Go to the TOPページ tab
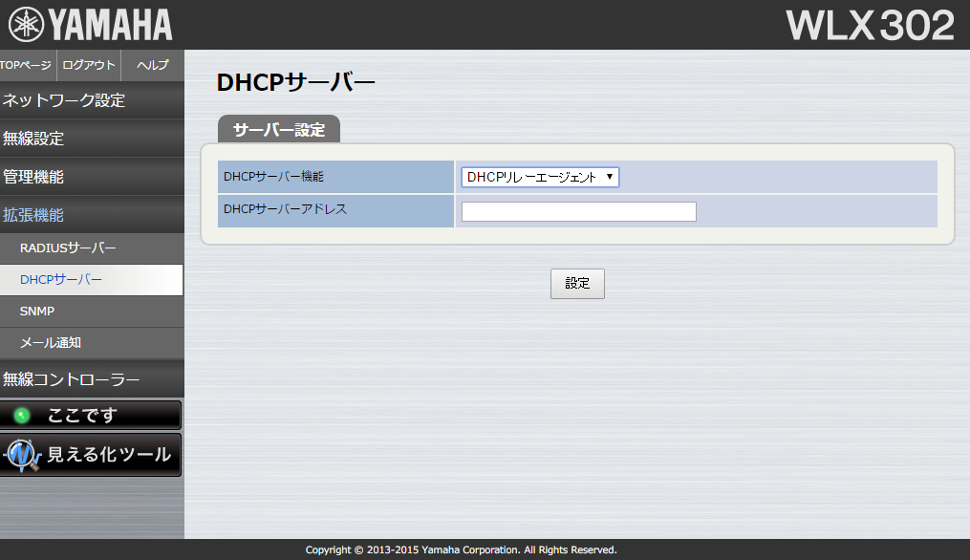 [24, 66]
